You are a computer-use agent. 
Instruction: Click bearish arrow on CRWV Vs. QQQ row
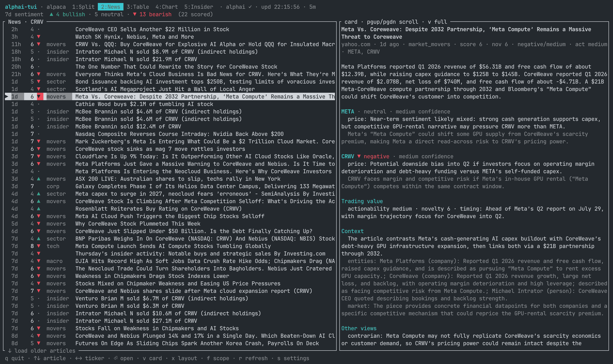point(39,44)
